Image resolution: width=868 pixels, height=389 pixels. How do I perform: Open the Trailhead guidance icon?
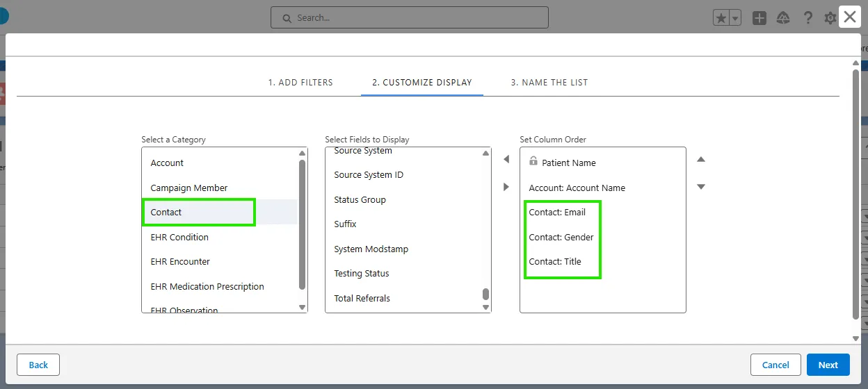coord(783,18)
